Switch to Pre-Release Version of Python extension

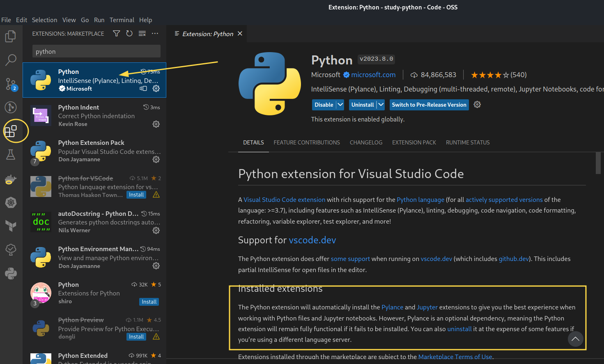pos(429,105)
